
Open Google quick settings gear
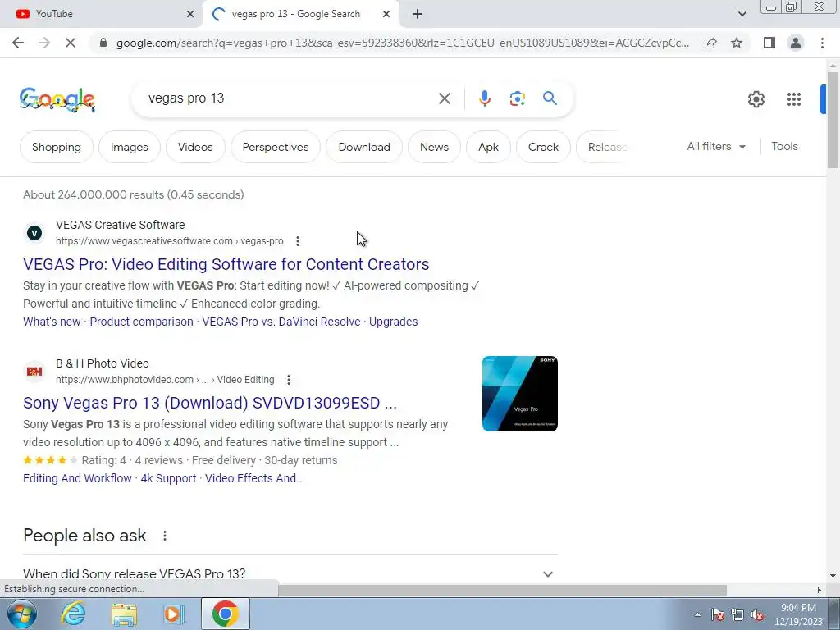click(756, 99)
